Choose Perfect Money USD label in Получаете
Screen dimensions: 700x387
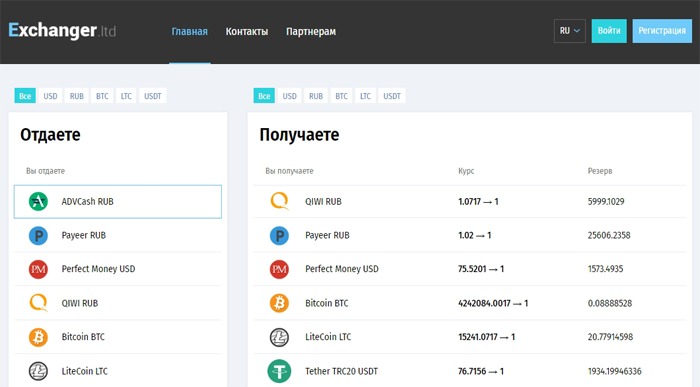click(342, 269)
